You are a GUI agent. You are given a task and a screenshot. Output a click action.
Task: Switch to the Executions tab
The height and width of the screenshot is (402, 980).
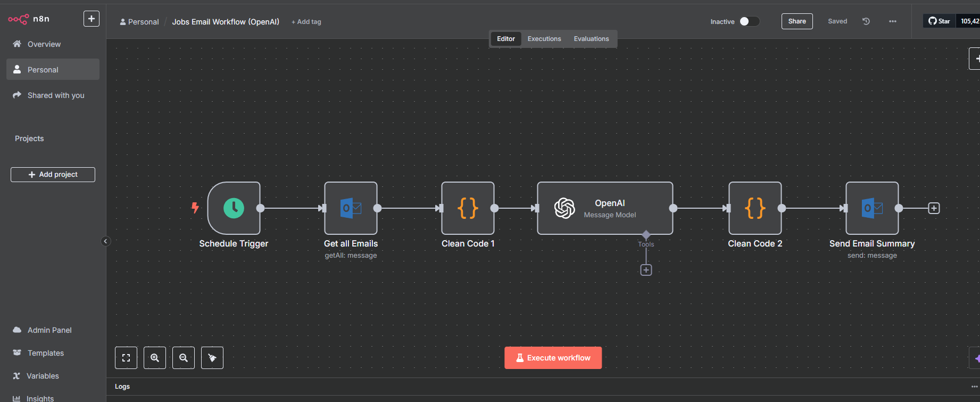pyautogui.click(x=544, y=39)
